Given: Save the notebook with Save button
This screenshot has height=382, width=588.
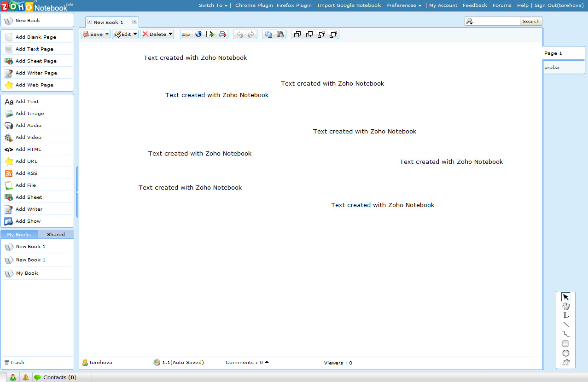Looking at the screenshot, I should [x=93, y=34].
